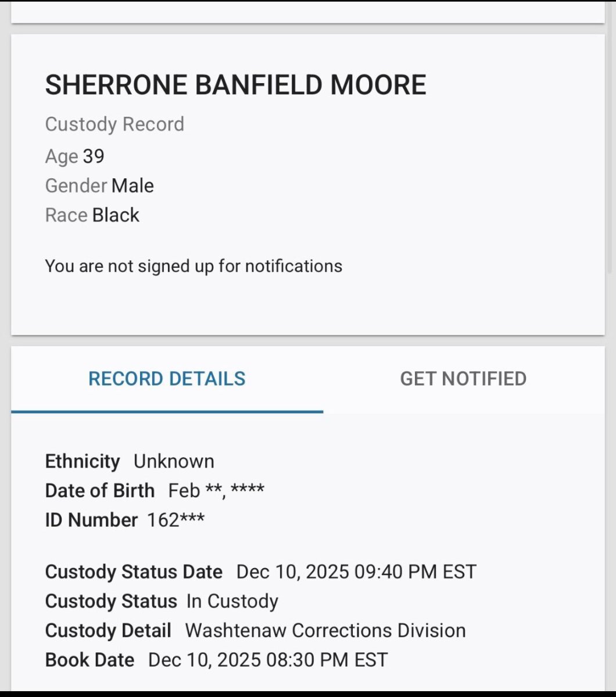Click the masked Date of Birth value

pos(216,491)
